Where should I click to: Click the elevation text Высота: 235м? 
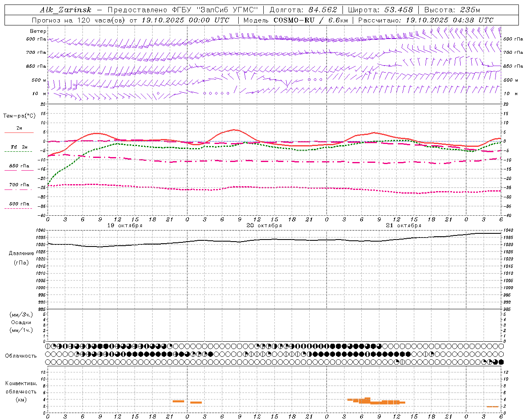point(452,10)
